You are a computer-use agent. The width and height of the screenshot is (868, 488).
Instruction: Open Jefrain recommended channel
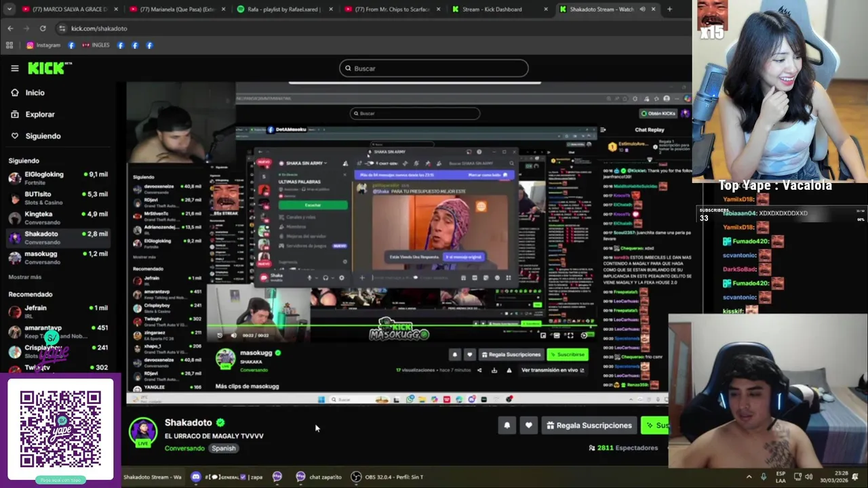(58, 311)
